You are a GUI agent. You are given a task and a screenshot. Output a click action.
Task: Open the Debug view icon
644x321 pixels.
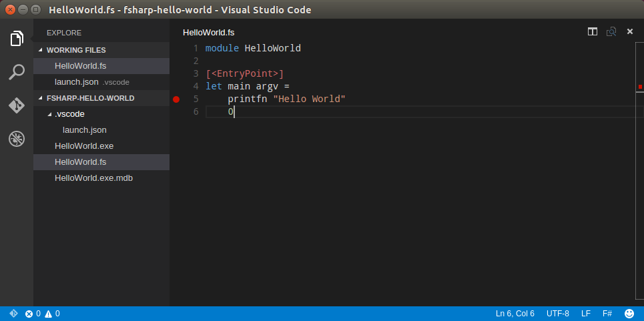tap(17, 139)
